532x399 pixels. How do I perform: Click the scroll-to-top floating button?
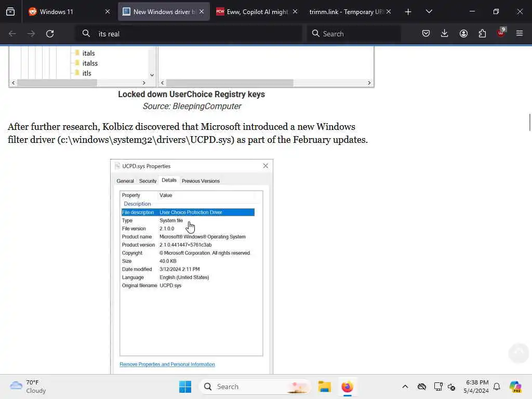[518, 353]
